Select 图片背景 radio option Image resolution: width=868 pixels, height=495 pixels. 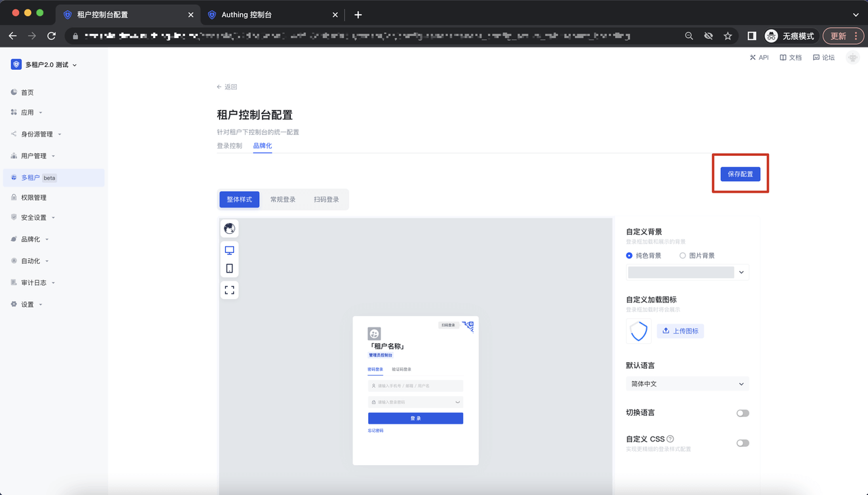pos(682,256)
